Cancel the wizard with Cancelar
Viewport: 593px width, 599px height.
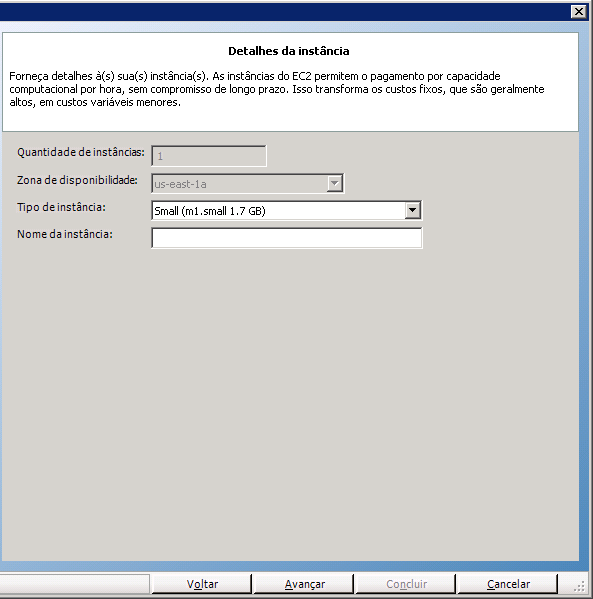click(508, 584)
